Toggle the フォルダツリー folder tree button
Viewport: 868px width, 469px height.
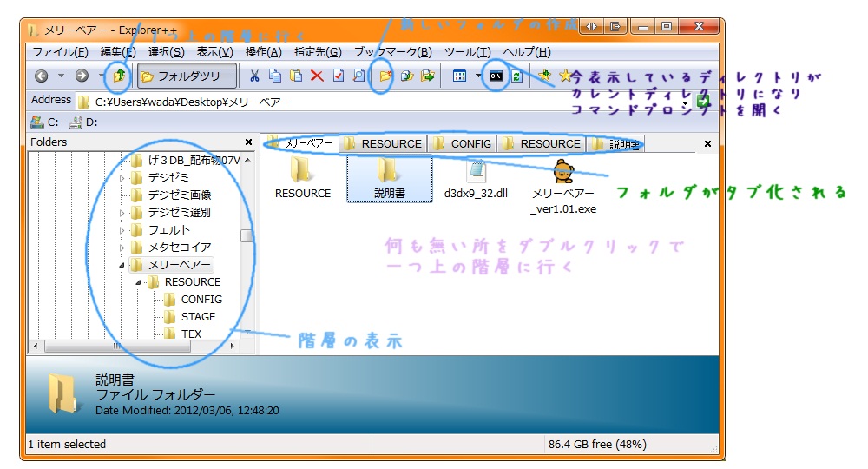tap(187, 76)
